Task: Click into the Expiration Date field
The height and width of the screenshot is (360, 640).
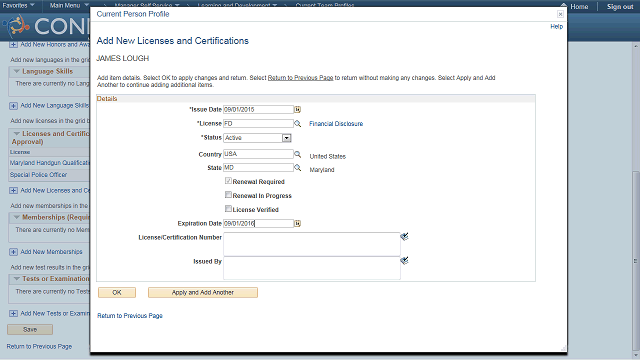Action: [258, 223]
